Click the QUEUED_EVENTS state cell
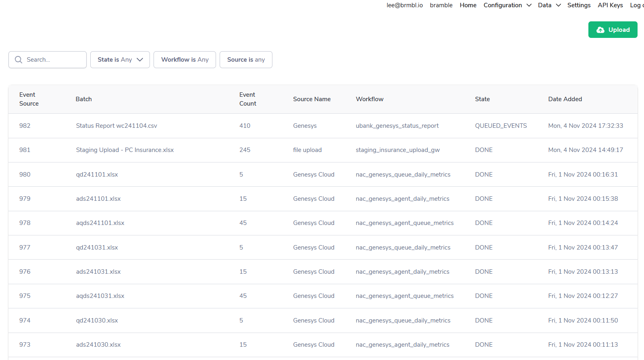 (x=501, y=126)
